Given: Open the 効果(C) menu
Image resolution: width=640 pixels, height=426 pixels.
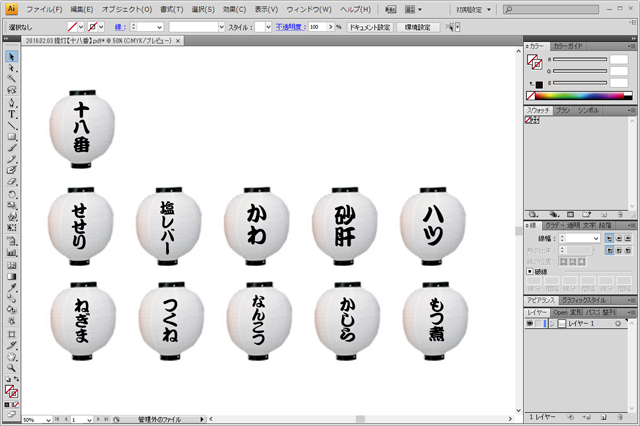Looking at the screenshot, I should pos(235,8).
